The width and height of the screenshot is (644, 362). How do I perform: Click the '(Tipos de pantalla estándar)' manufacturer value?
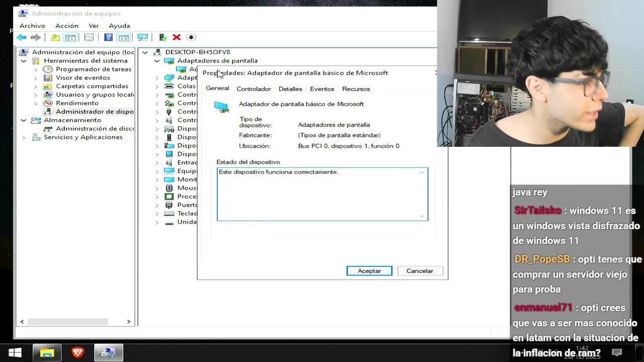[x=339, y=135]
